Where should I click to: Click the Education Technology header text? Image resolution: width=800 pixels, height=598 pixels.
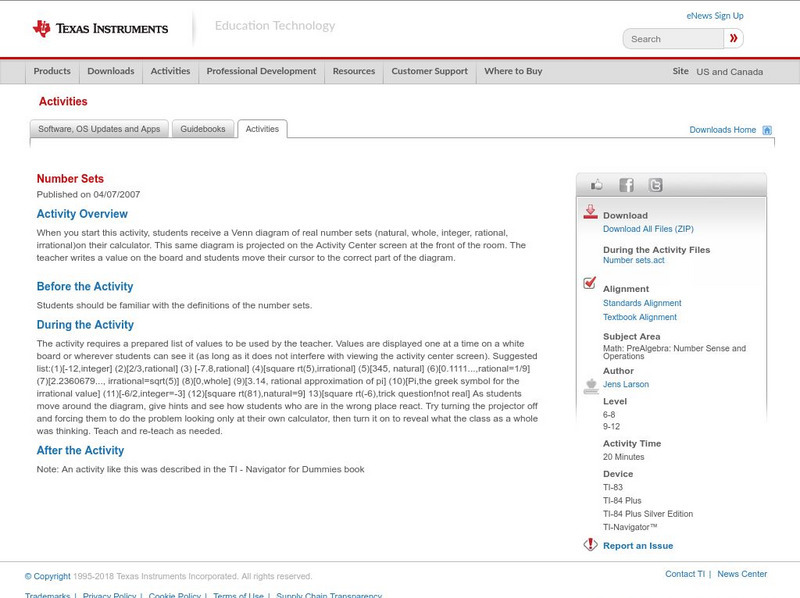[x=274, y=26]
